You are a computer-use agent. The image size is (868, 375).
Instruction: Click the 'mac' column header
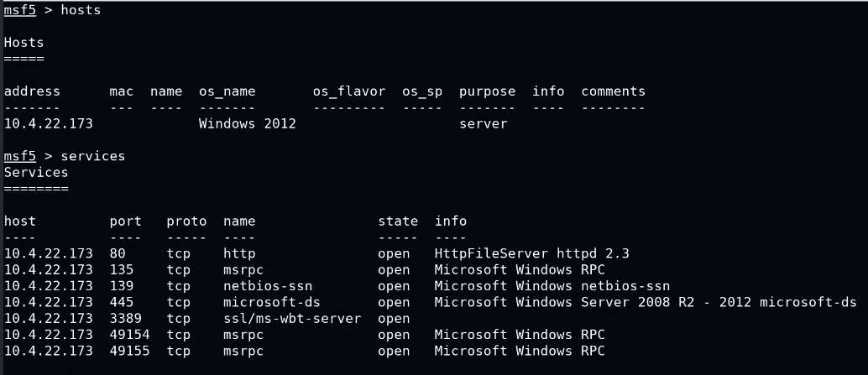(121, 91)
